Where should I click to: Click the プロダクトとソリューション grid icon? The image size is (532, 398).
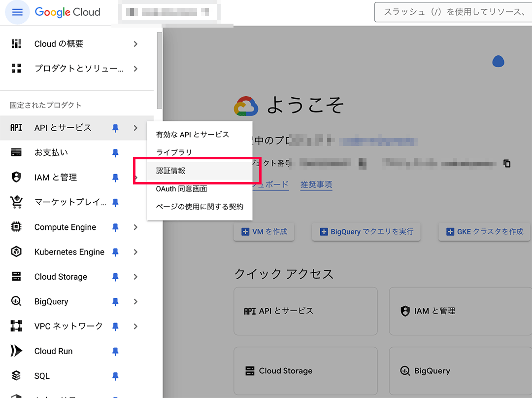16,68
